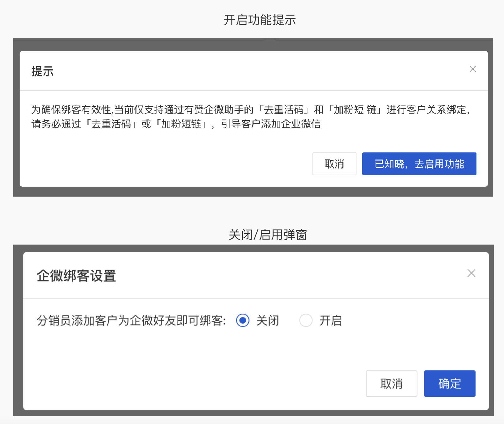Click the line starting with 请务必通过
504x424 pixels.
pyautogui.click(x=176, y=124)
